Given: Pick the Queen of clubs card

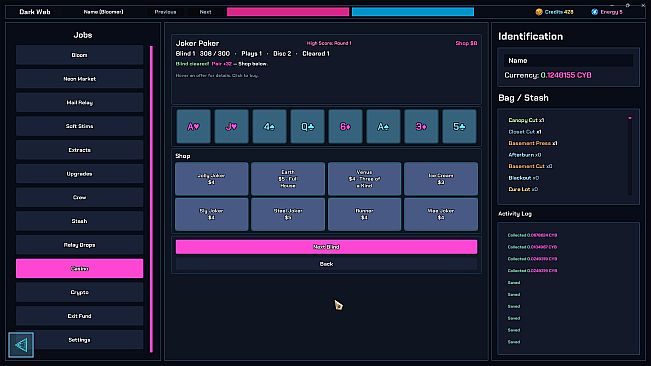Looking at the screenshot, I should pos(307,127).
